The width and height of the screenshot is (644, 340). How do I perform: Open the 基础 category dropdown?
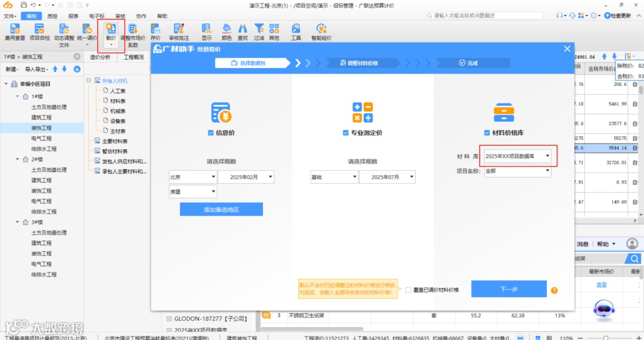334,177
